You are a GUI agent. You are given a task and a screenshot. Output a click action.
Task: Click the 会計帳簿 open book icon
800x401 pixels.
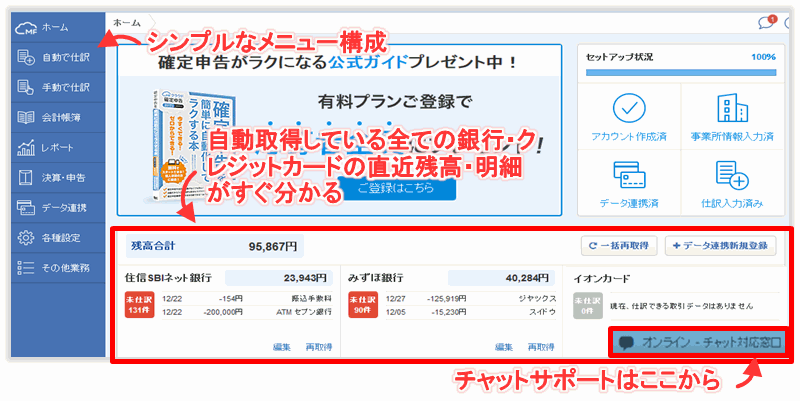point(26,117)
